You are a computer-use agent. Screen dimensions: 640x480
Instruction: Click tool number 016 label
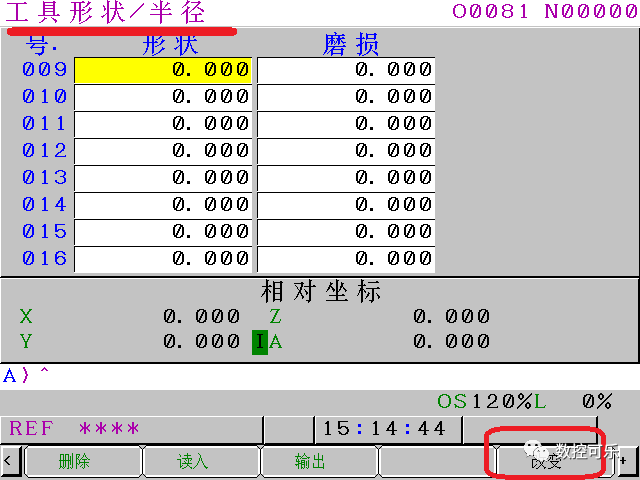tap(44, 258)
